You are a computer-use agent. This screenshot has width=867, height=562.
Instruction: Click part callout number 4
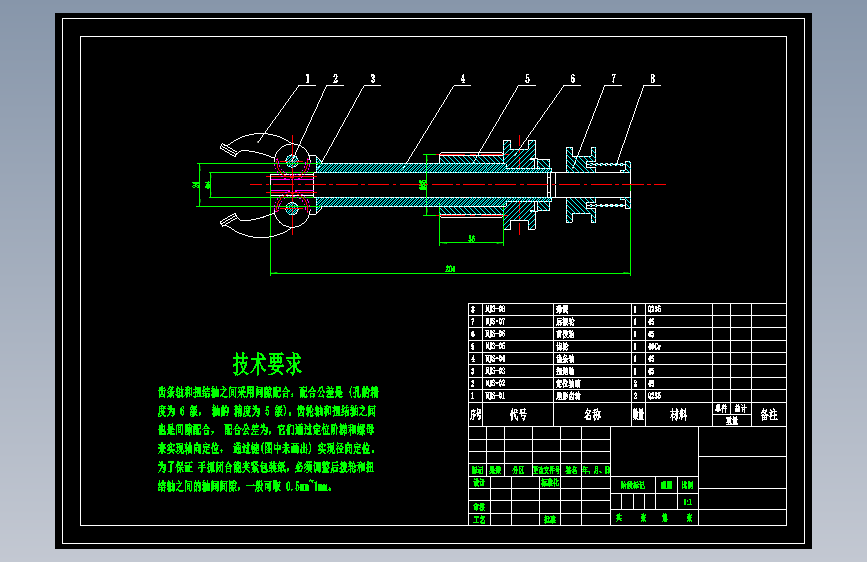pos(463,79)
